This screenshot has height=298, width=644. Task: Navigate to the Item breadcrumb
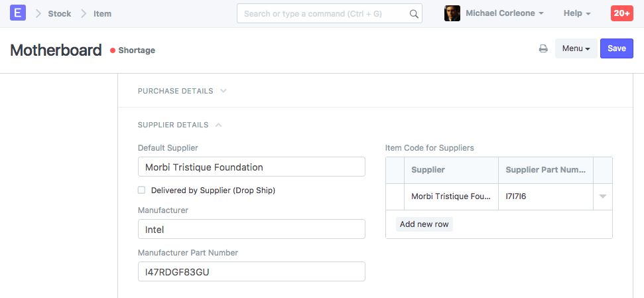click(102, 13)
